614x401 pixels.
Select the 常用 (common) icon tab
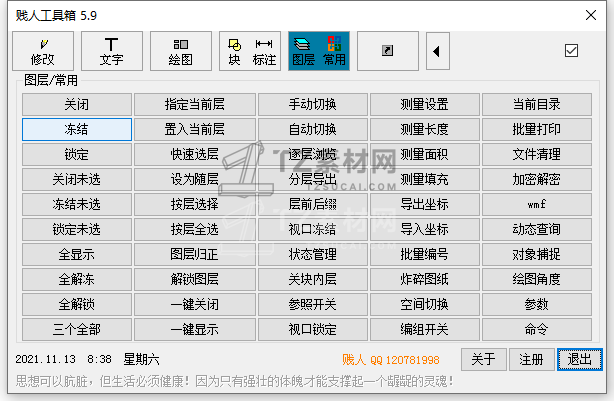(334, 51)
